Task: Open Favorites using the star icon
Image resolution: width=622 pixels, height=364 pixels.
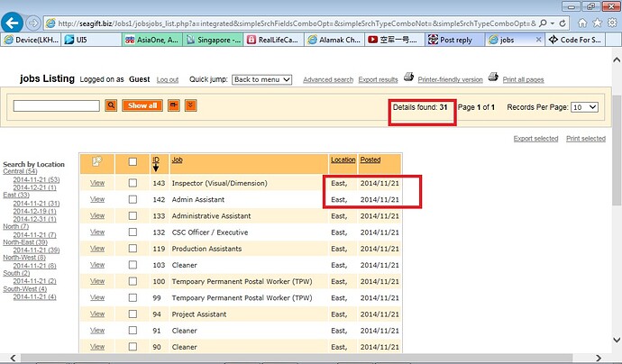Action: 597,23
